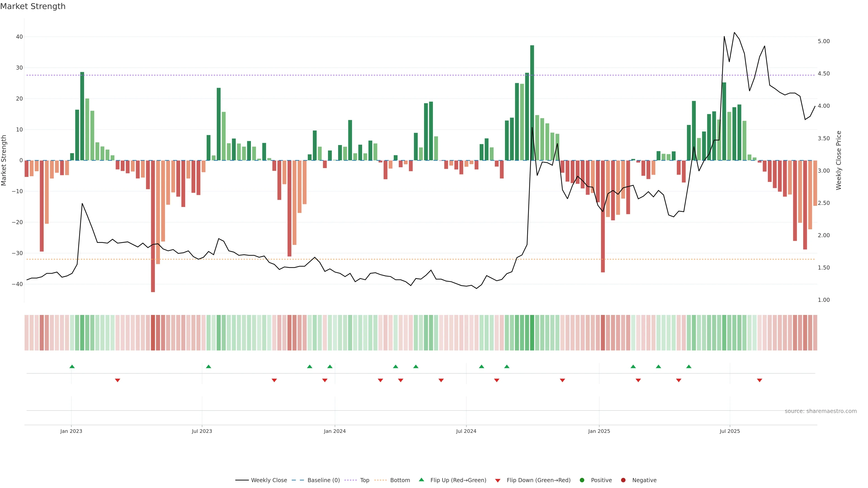The image size is (868, 488).
Task: Click the source: sharemaestro.com text
Action: (821, 411)
